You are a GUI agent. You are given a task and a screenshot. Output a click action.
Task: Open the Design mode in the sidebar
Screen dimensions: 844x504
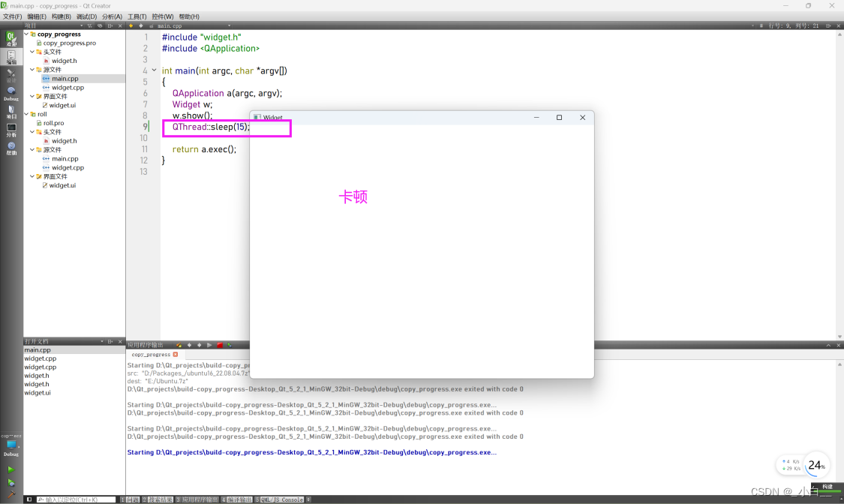[x=11, y=75]
